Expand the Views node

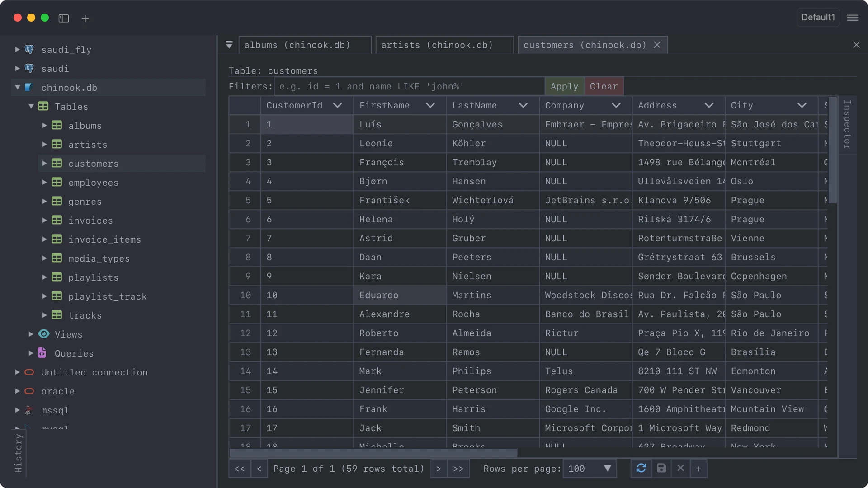31,334
